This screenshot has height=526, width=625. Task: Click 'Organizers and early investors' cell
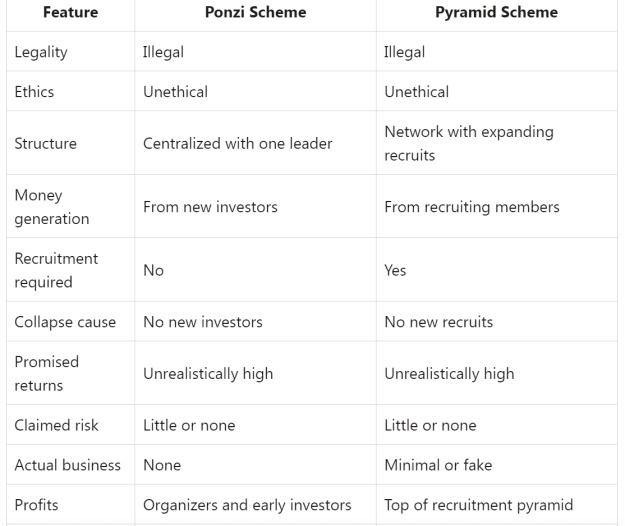tap(247, 505)
